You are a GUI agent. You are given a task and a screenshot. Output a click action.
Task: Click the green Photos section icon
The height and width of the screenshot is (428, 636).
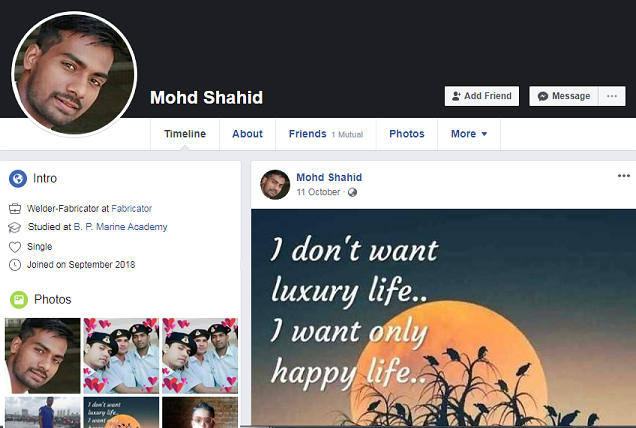click(x=19, y=300)
